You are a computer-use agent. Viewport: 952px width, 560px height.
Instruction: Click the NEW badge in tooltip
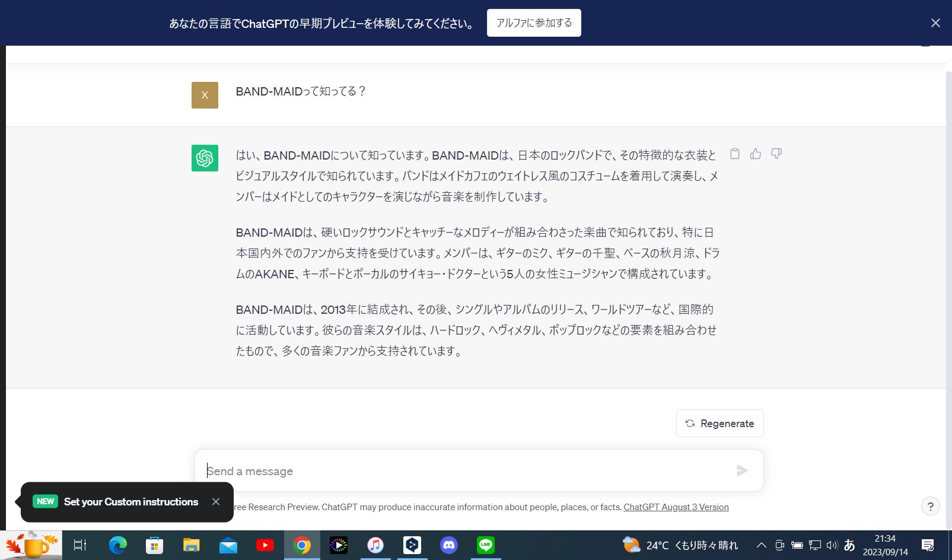pyautogui.click(x=45, y=501)
